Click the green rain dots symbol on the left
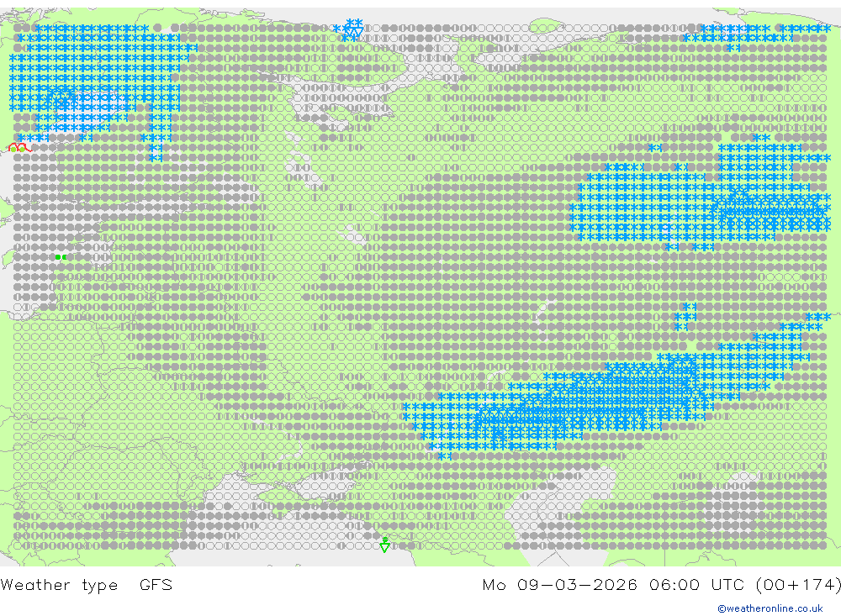The height and width of the screenshot is (616, 841). tap(61, 257)
